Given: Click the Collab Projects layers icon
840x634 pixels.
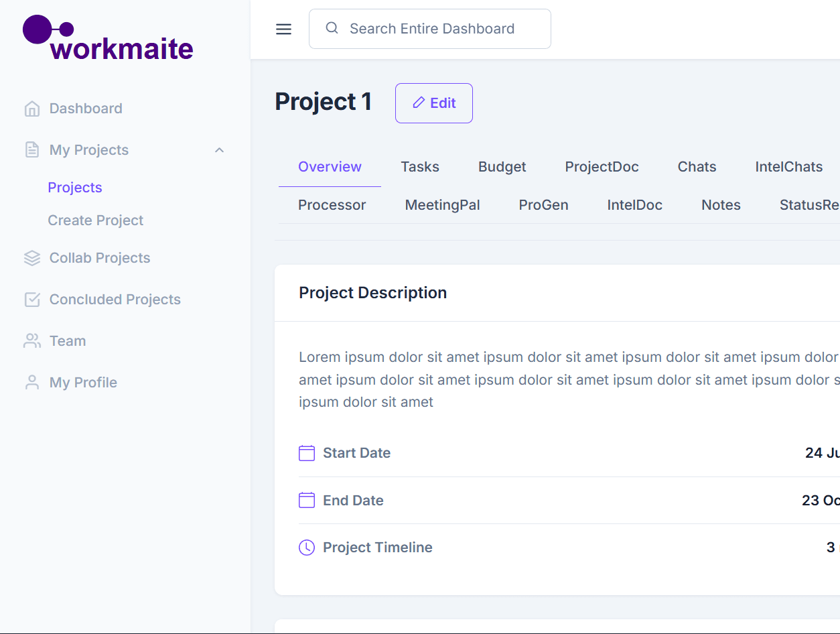Looking at the screenshot, I should (x=31, y=258).
